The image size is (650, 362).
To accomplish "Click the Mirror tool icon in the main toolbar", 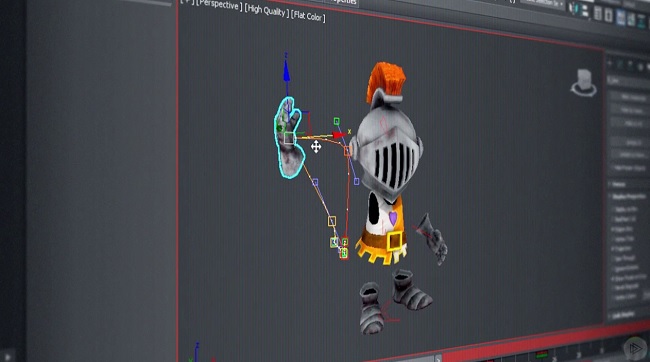I will [x=575, y=8].
